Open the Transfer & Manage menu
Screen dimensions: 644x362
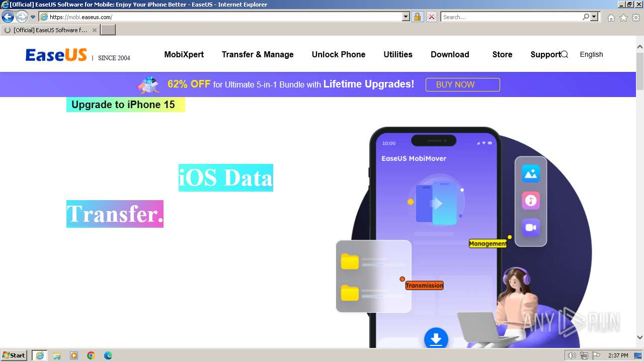pos(258,54)
